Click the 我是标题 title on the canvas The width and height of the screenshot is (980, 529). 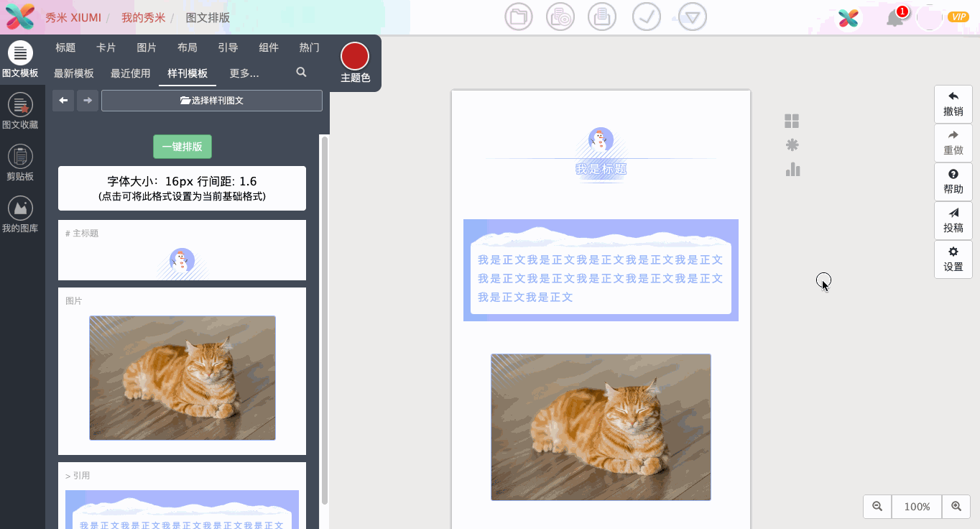click(x=601, y=169)
